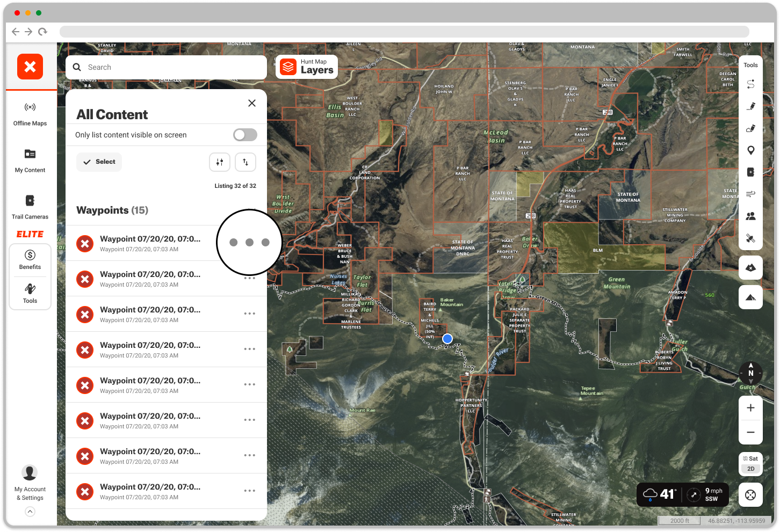The image size is (780, 532).
Task: Open Offline Maps in the sidebar
Action: pos(30,114)
